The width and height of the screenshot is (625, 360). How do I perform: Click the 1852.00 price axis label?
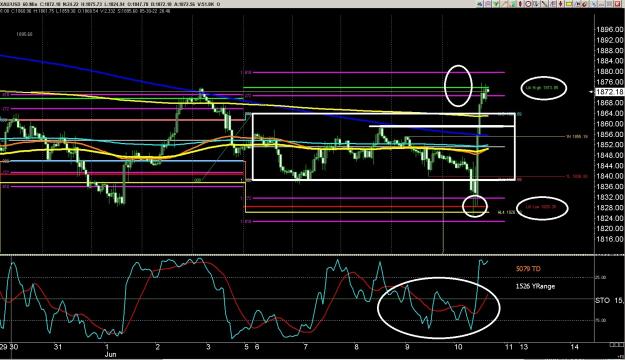click(x=609, y=144)
